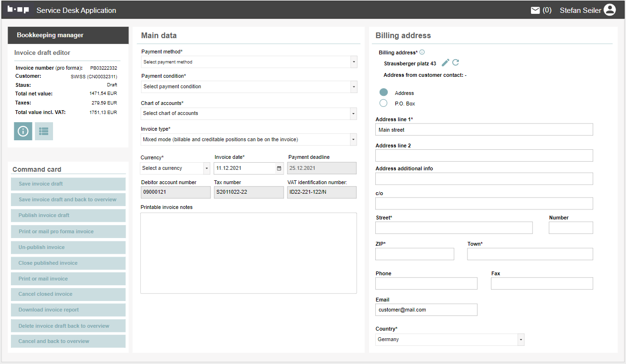Click the bap logo in top bar
The height and width of the screenshot is (364, 626).
coord(18,10)
